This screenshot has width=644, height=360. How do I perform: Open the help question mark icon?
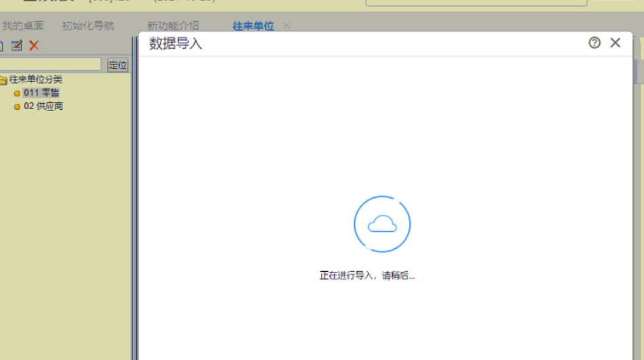594,43
